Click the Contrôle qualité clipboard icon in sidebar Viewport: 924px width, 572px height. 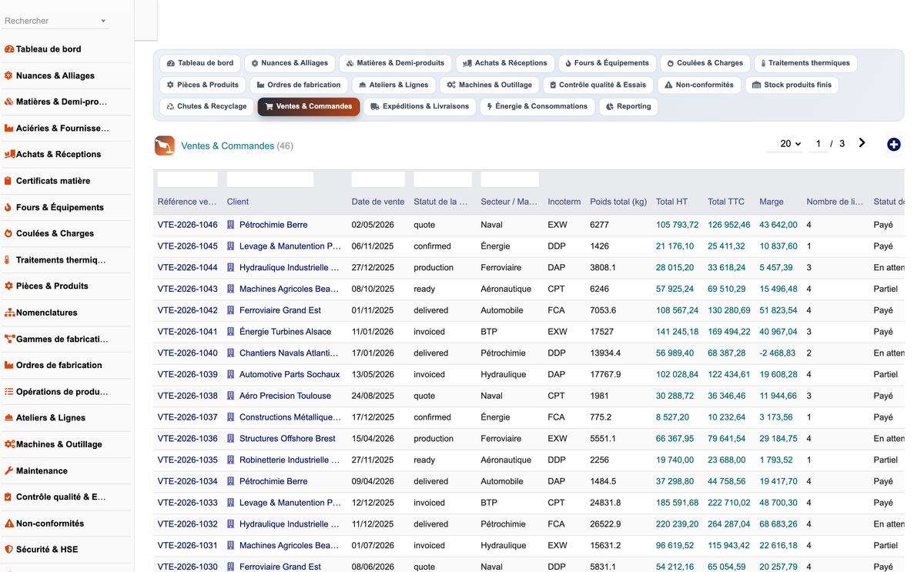pos(9,497)
